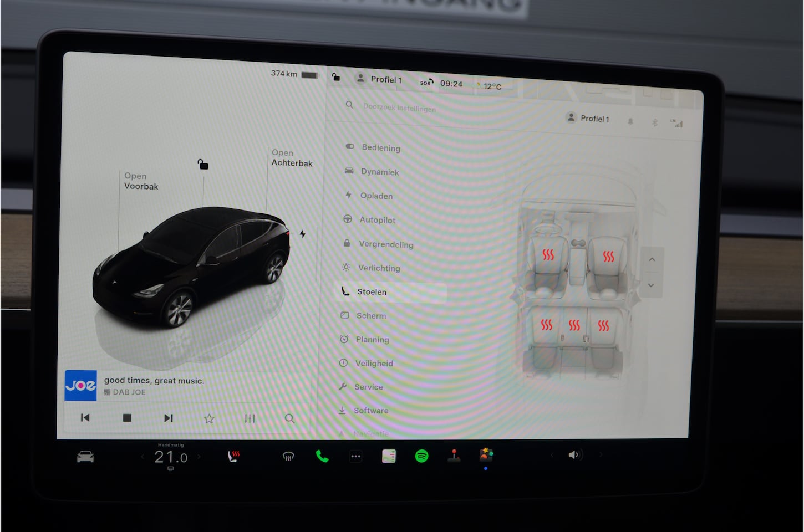This screenshot has width=804, height=532.
Task: Click the Doorzoek instellingen search field
Action: pyautogui.click(x=399, y=108)
